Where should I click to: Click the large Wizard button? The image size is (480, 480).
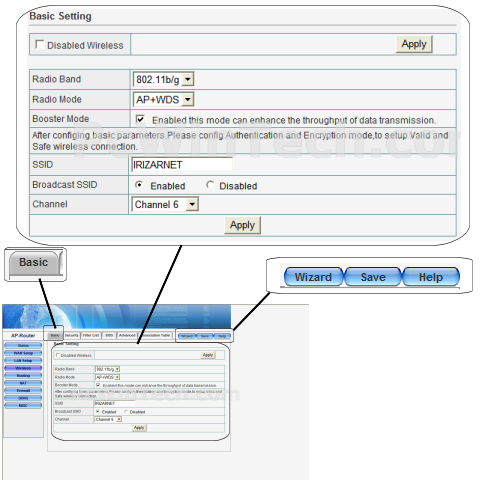tap(313, 277)
